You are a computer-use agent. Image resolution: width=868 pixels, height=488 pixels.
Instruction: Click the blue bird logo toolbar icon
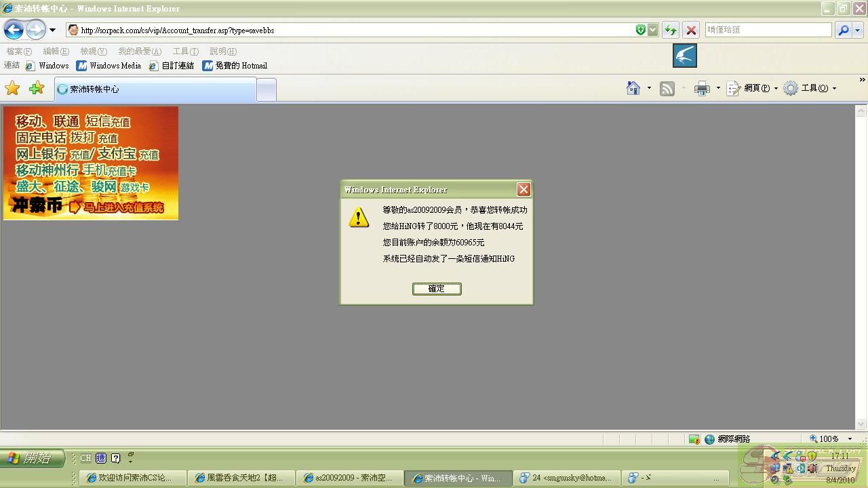(685, 56)
